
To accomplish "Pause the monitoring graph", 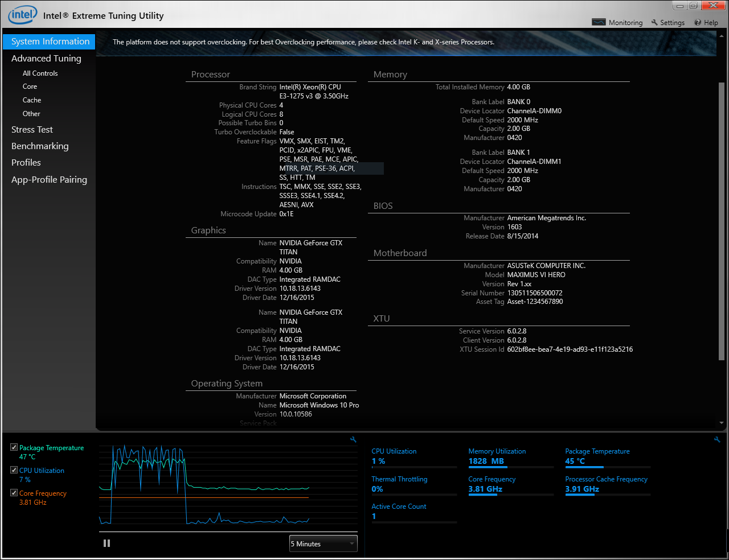I will tap(107, 543).
